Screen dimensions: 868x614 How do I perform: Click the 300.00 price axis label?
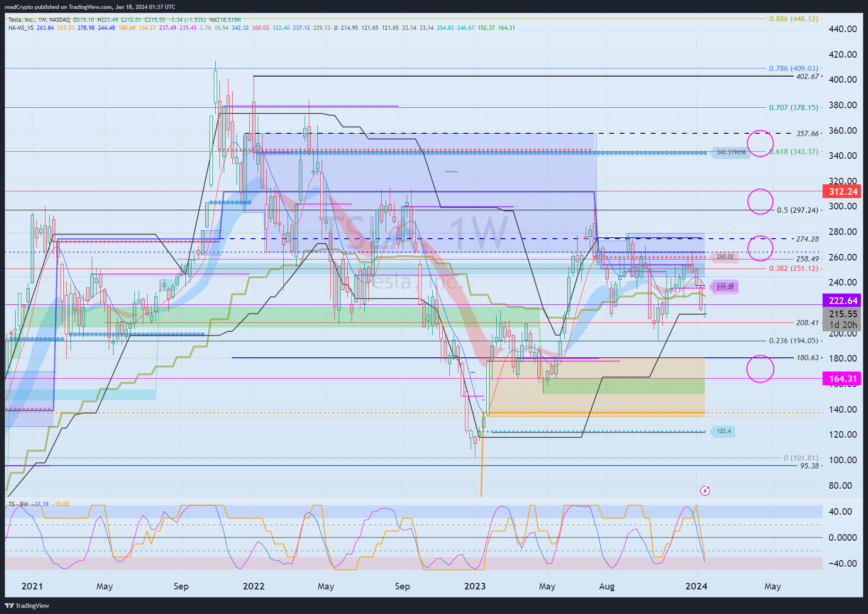pyautogui.click(x=843, y=206)
